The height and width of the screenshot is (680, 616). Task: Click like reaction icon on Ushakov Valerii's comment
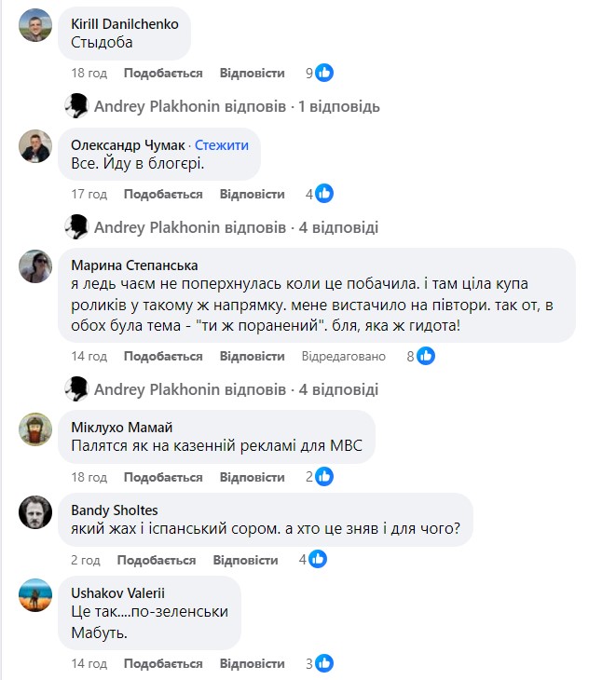pos(324,663)
